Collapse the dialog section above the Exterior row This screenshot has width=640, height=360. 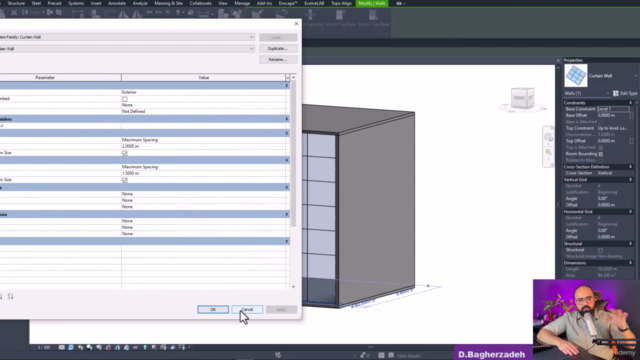287,86
